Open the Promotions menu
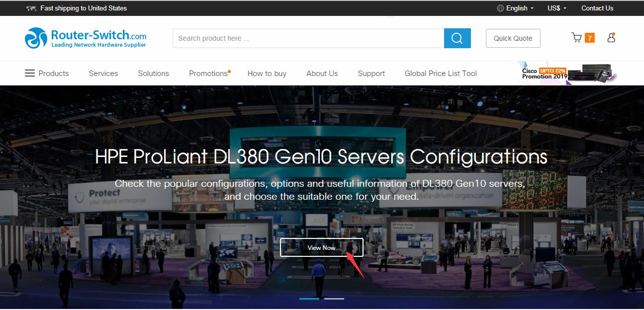The image size is (644, 310). (209, 73)
